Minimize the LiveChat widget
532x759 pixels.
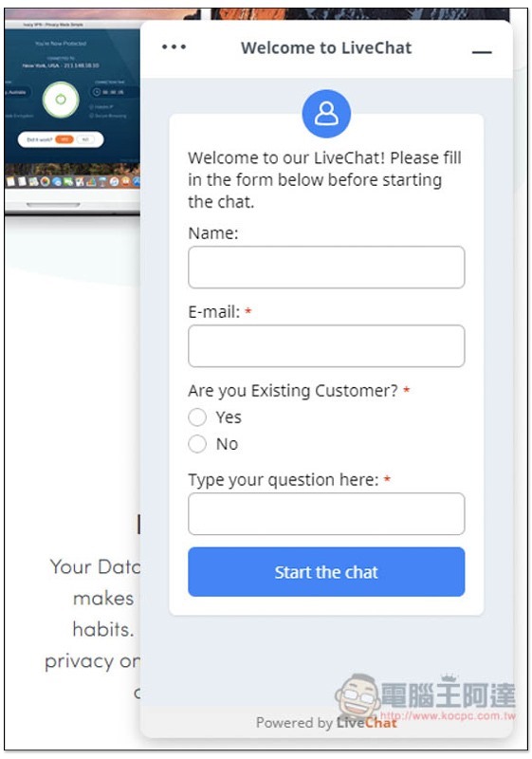tap(482, 52)
